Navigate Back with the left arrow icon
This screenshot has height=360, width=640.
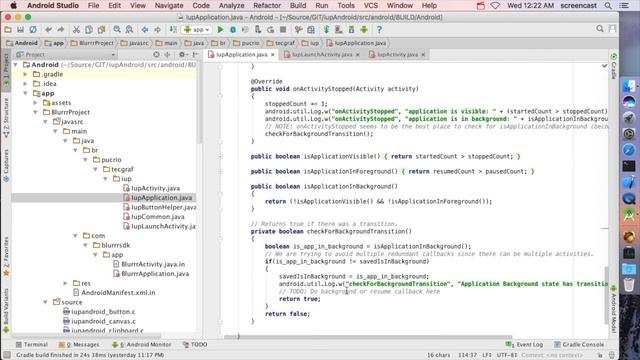coord(145,29)
